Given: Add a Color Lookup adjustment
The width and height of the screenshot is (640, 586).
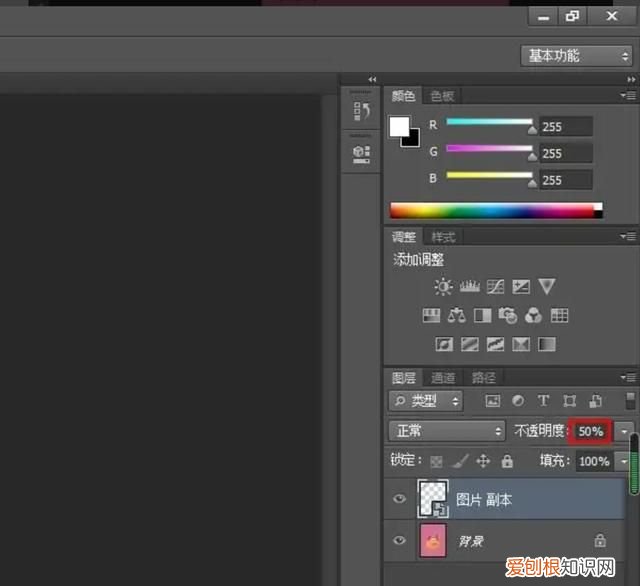Looking at the screenshot, I should click(x=559, y=315).
